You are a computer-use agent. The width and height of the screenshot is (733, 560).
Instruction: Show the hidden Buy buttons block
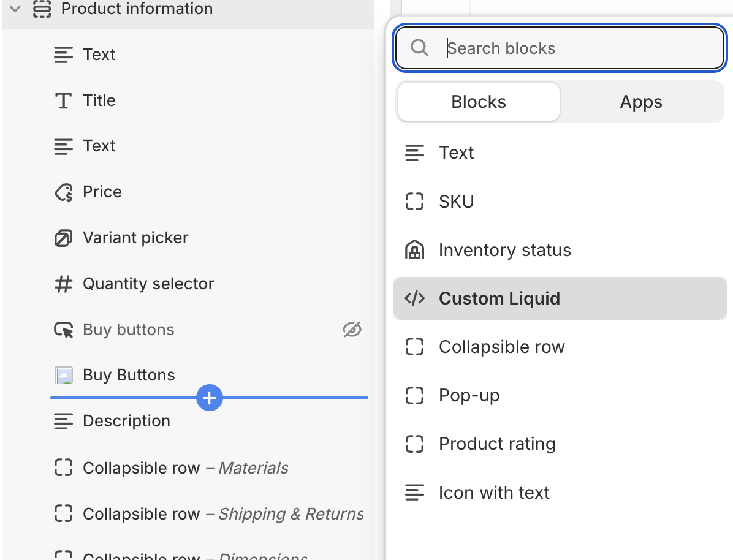(x=352, y=330)
